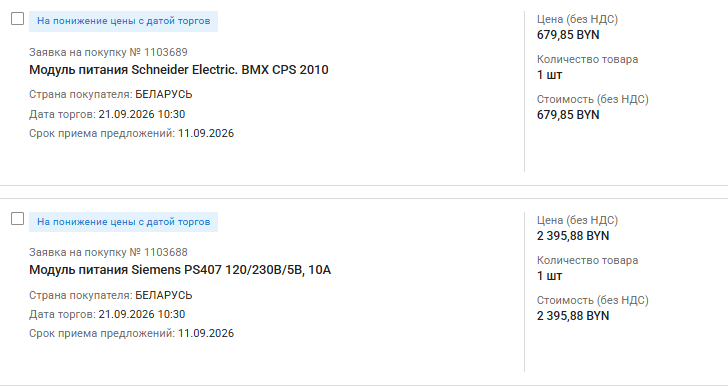Click the 679,85 BYN value under Стоимость
Viewport: 728px width, 386px height.
pos(568,115)
